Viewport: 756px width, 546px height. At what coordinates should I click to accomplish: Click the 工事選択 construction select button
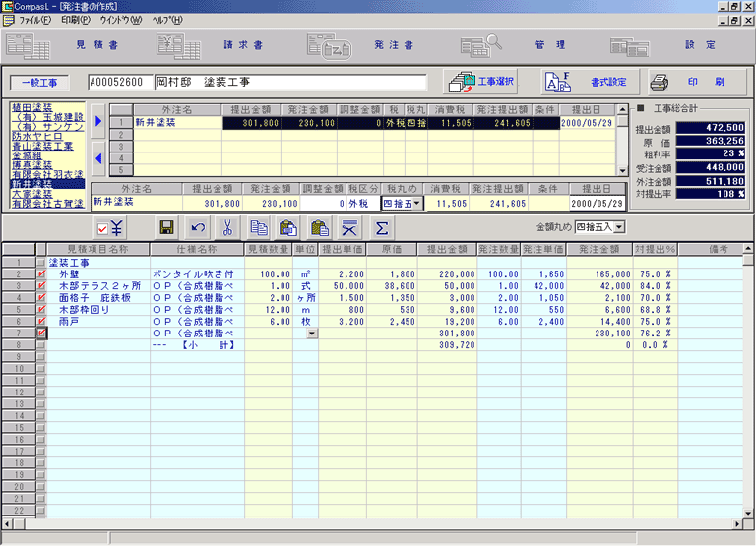480,82
